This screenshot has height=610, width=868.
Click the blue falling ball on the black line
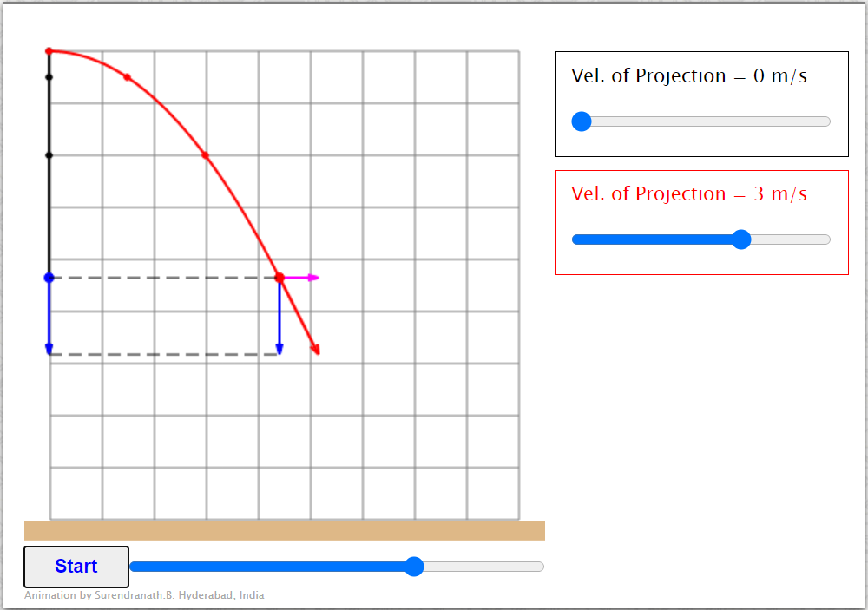[49, 278]
